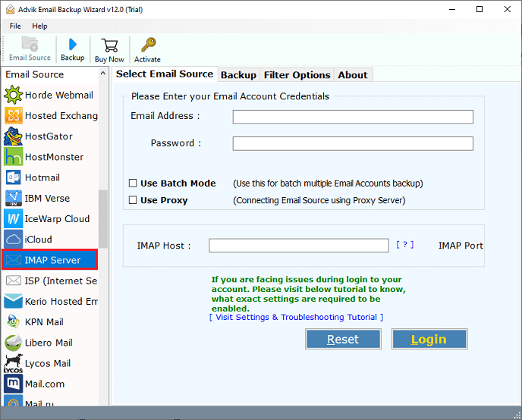Select IceWarp Cloud source
522x420 pixels.
(x=57, y=219)
